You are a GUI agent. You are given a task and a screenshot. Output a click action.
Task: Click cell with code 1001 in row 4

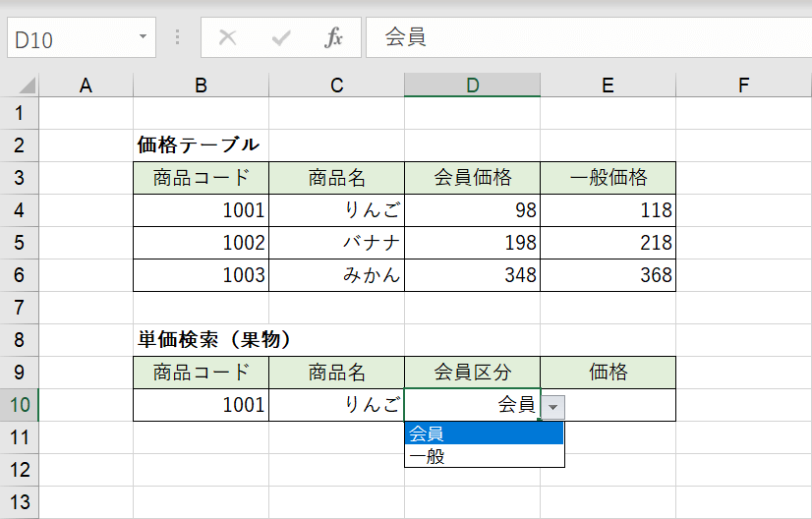pos(201,210)
